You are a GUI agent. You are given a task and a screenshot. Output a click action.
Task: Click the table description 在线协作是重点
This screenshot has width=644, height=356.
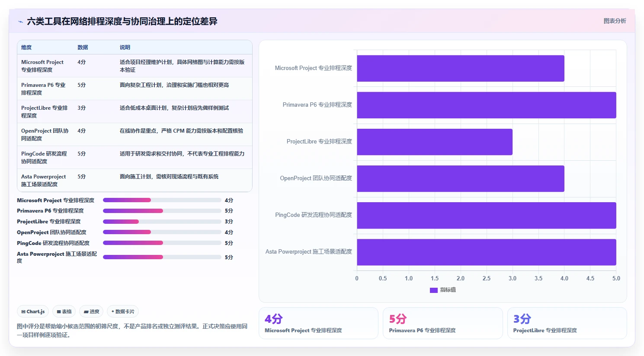point(181,131)
